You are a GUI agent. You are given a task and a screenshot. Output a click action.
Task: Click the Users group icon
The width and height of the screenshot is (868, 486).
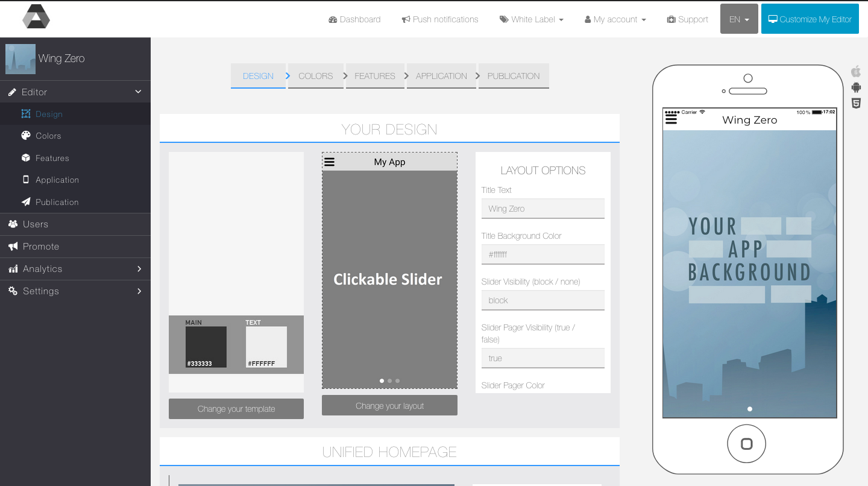13,224
